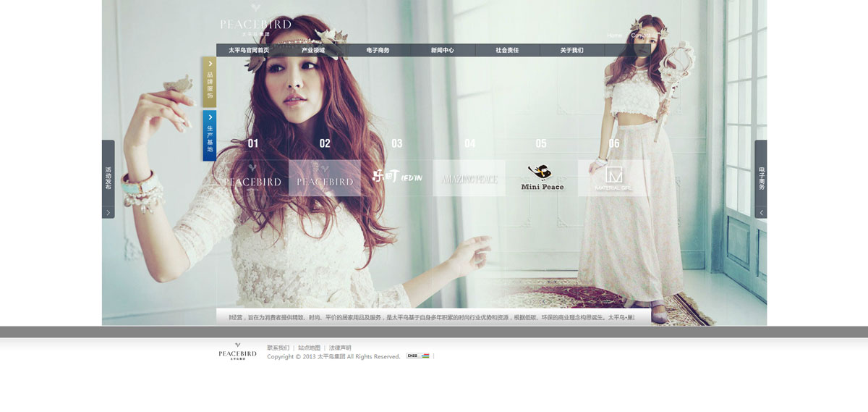
Task: Click the Peacebird logo in the header
Action: [x=255, y=27]
